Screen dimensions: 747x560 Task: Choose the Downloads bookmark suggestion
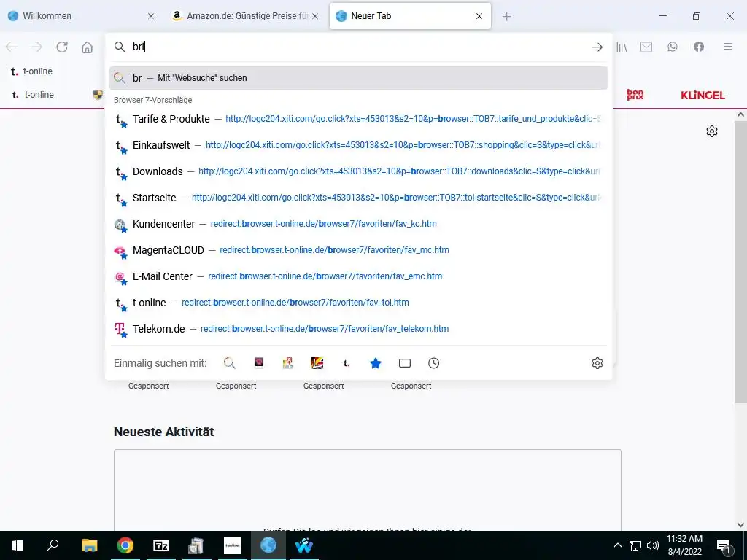[358, 171]
